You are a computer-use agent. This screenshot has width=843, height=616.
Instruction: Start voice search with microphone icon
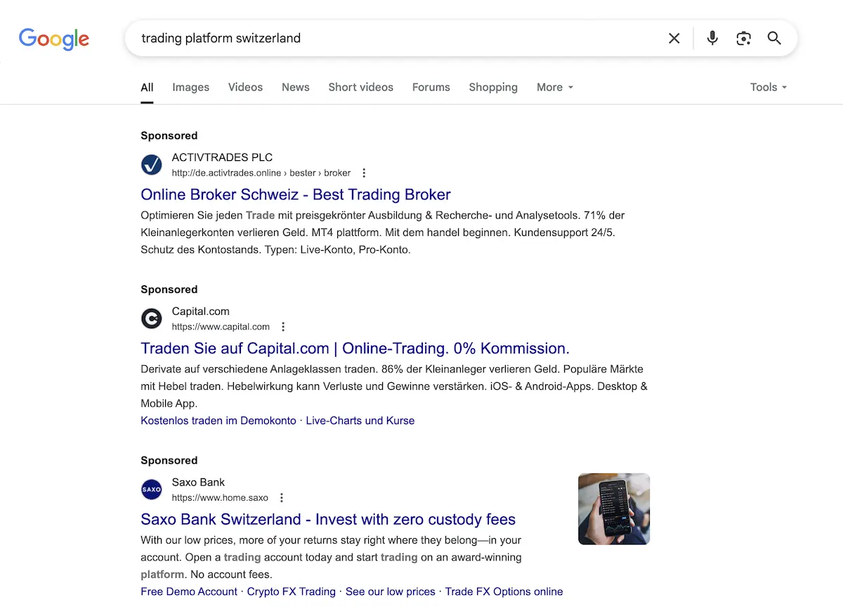point(712,38)
